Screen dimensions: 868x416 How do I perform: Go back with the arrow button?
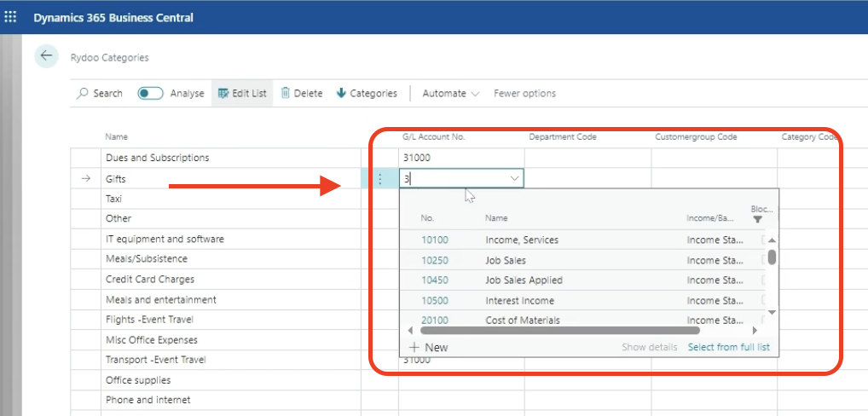click(47, 56)
